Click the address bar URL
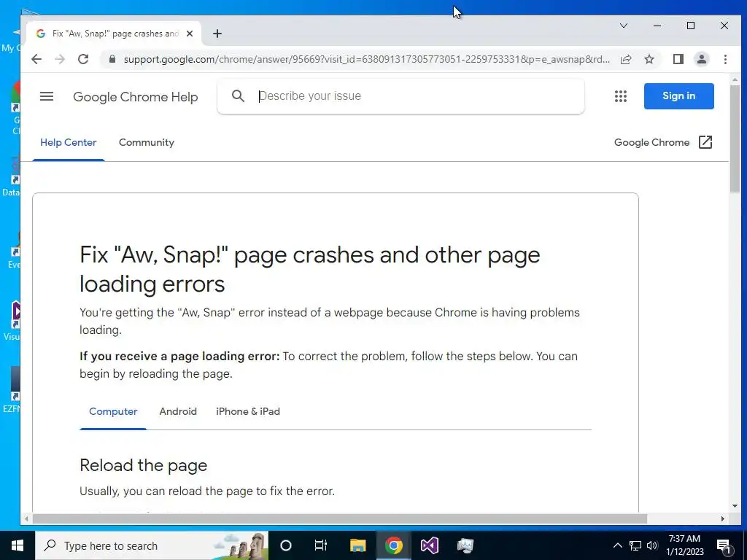Viewport: 747px width, 560px height. (x=366, y=59)
